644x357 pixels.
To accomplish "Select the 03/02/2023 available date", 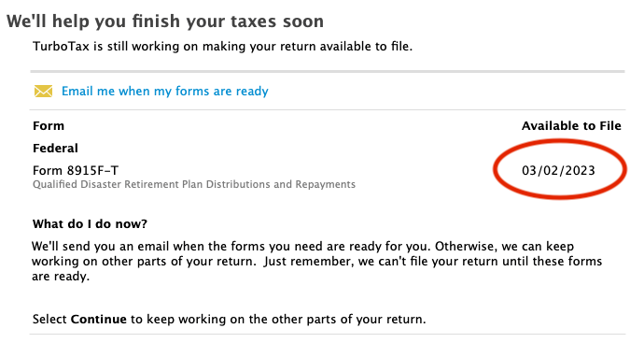I will tap(558, 170).
